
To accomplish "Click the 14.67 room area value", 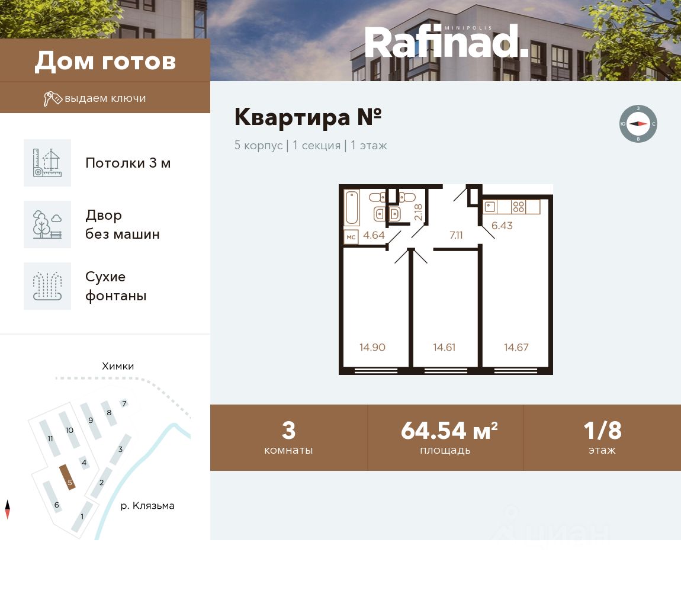I will tap(516, 347).
